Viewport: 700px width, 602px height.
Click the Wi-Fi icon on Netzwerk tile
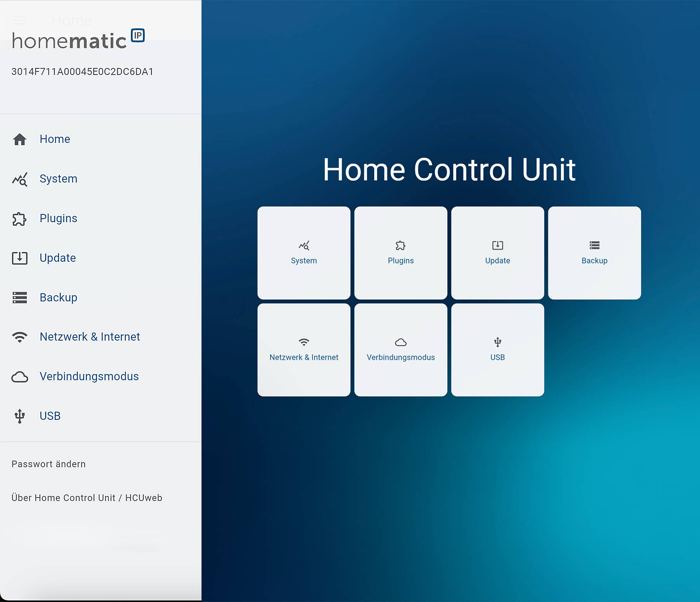pyautogui.click(x=304, y=342)
